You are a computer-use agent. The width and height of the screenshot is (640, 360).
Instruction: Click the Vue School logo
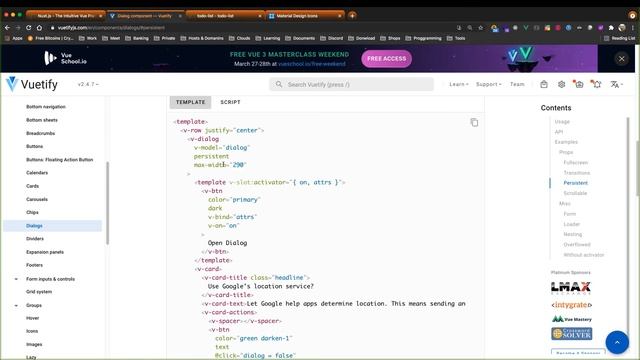65,58
